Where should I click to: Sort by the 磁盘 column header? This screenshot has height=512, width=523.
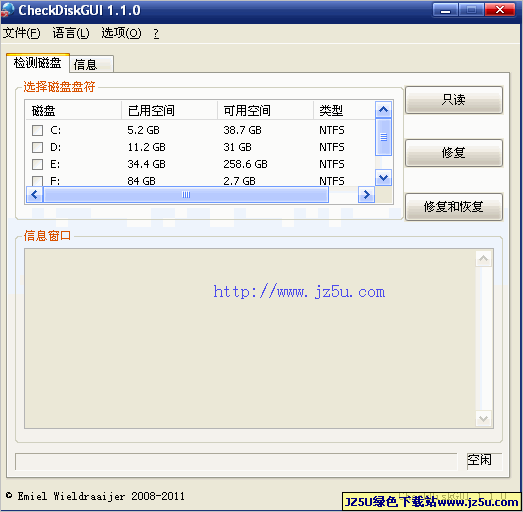[73, 110]
